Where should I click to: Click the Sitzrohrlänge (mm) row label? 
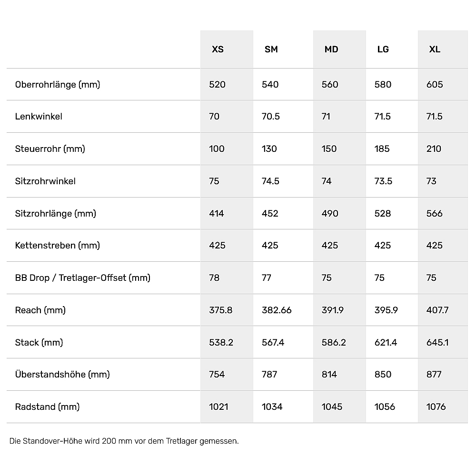[x=56, y=214]
